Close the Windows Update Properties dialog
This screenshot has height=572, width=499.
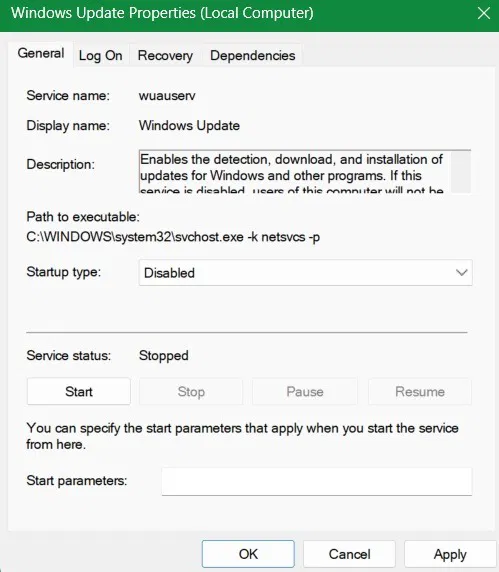(x=484, y=13)
